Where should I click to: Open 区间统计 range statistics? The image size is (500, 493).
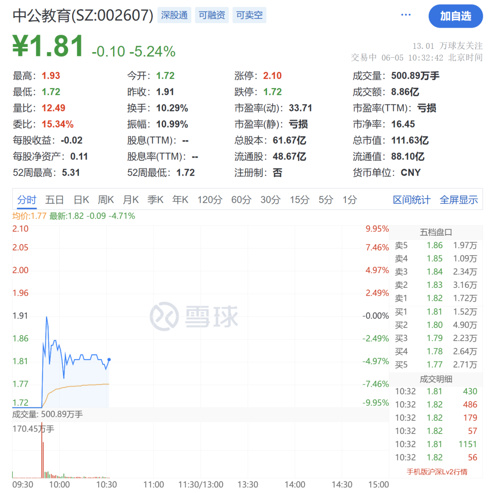pyautogui.click(x=411, y=200)
